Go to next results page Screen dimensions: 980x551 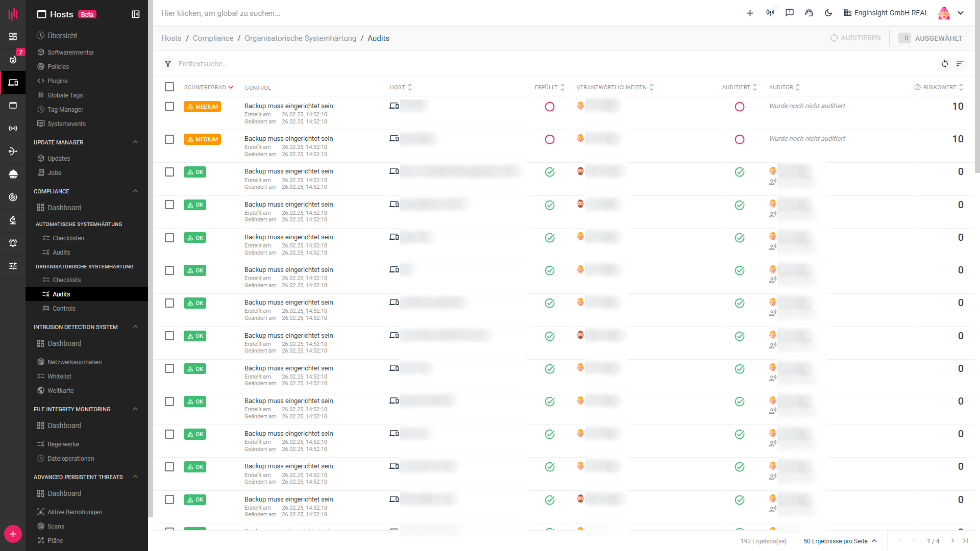click(952, 541)
